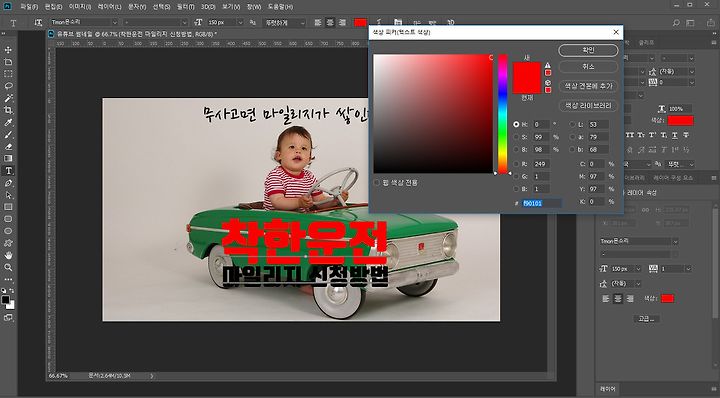Select the Path Selection arrow tool
The height and width of the screenshot is (398, 720).
click(x=8, y=195)
